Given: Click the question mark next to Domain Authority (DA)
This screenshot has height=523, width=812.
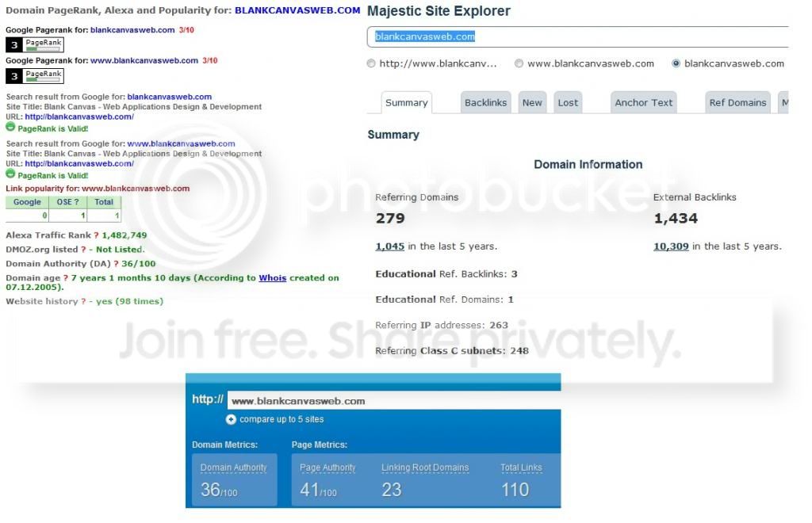Looking at the screenshot, I should [116, 264].
